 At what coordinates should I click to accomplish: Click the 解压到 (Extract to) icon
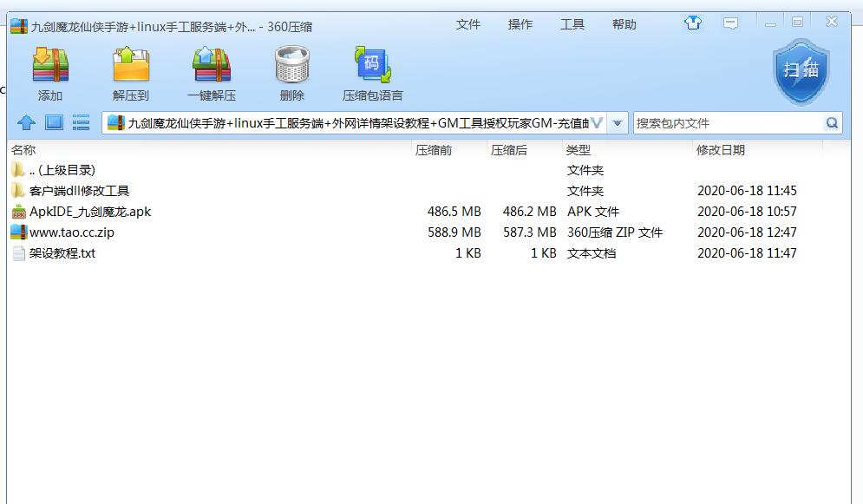131,67
